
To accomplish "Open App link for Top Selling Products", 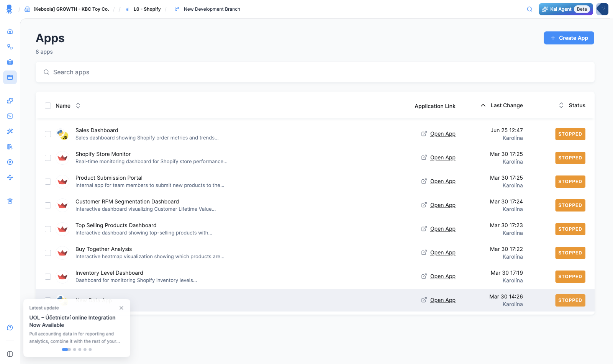I will 443,229.
